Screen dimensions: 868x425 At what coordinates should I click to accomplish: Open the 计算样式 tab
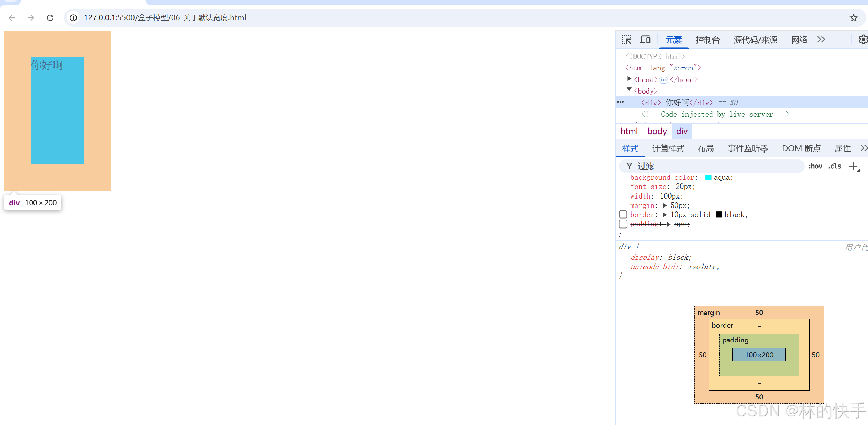click(x=668, y=148)
